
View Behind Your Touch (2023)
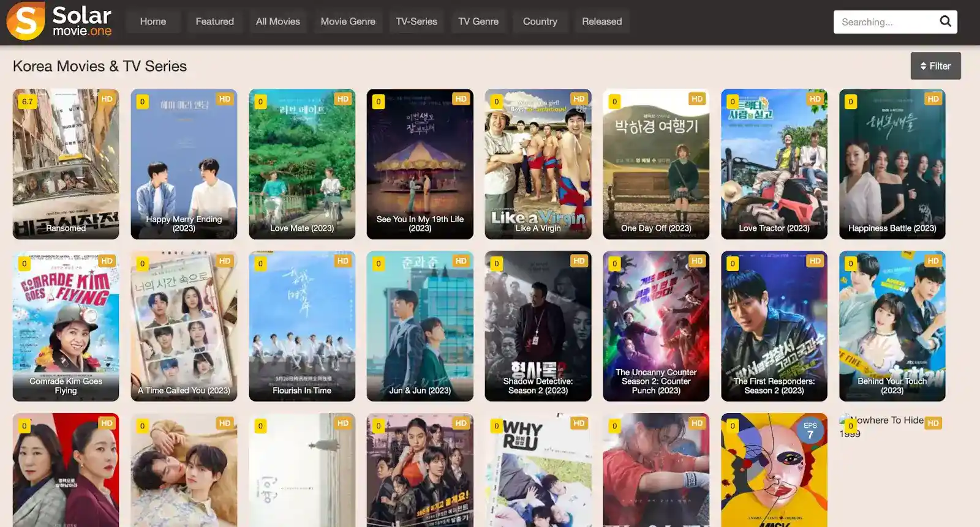click(892, 326)
